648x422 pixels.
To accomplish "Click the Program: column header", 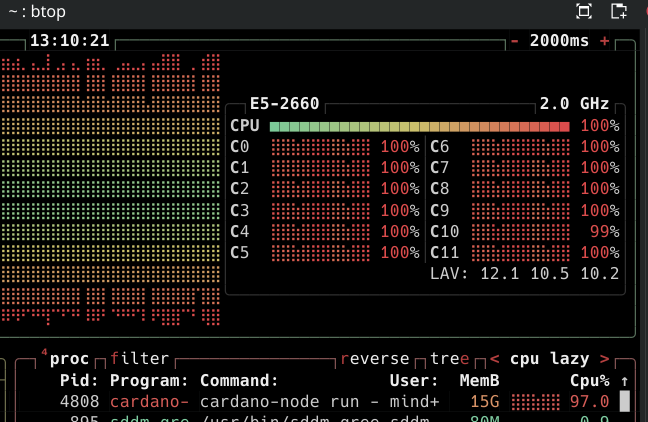I will [x=149, y=380].
